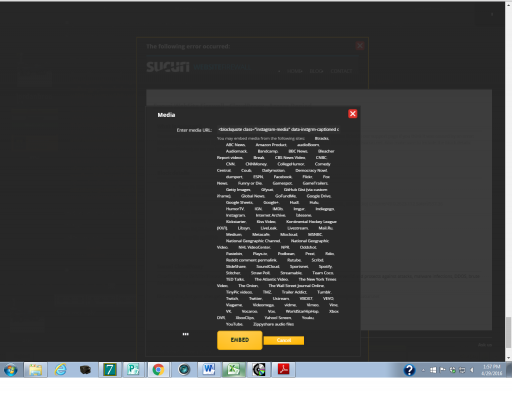Click 'Kickstarter' in supported sites list
Viewport: 512px width, 410px height.
click(x=236, y=222)
